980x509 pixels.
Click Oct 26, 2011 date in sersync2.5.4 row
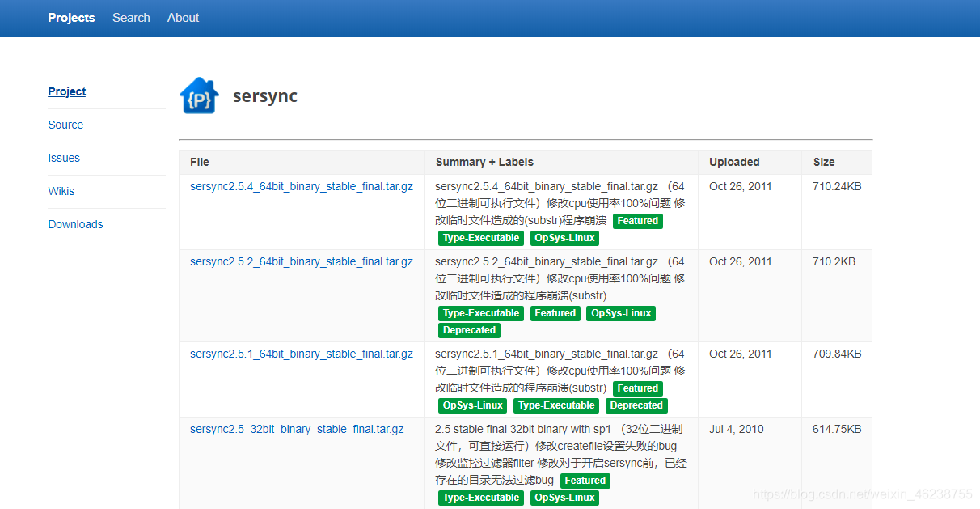(x=741, y=186)
